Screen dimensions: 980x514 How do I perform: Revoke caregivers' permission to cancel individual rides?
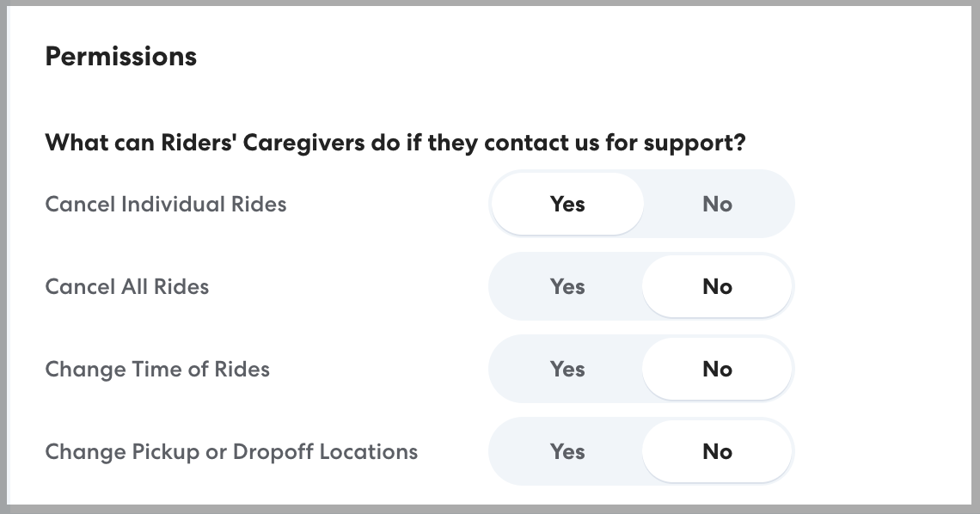click(717, 204)
